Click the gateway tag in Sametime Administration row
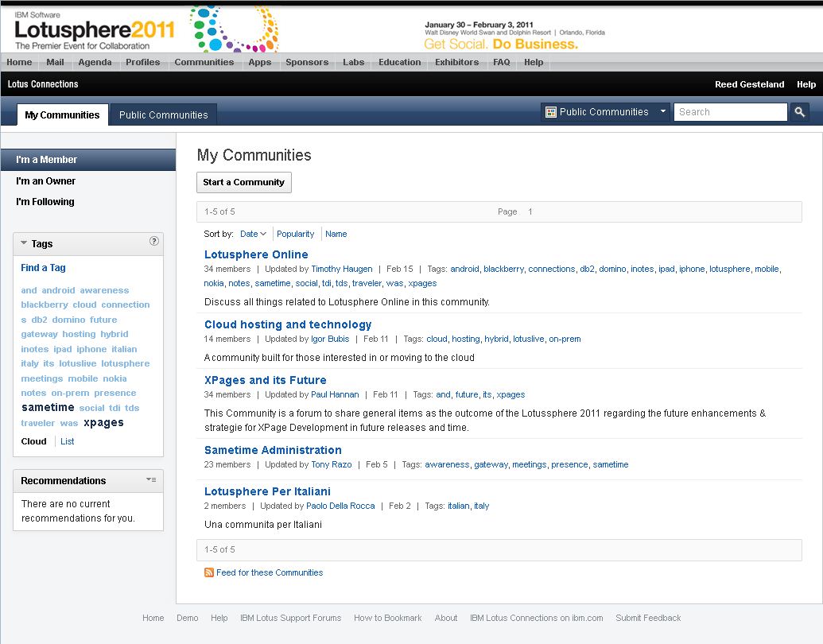The width and height of the screenshot is (823, 644). (491, 464)
